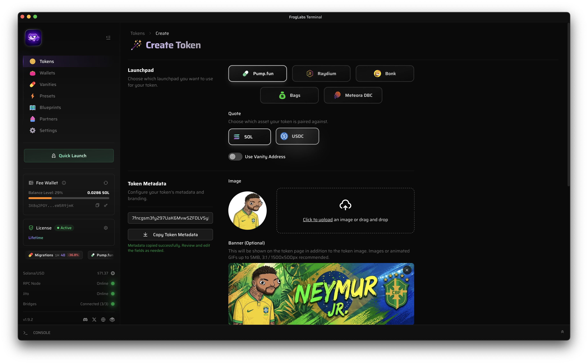Click the Solana/USD $71.37 price value
This screenshot has height=364, width=588.
[x=103, y=274]
